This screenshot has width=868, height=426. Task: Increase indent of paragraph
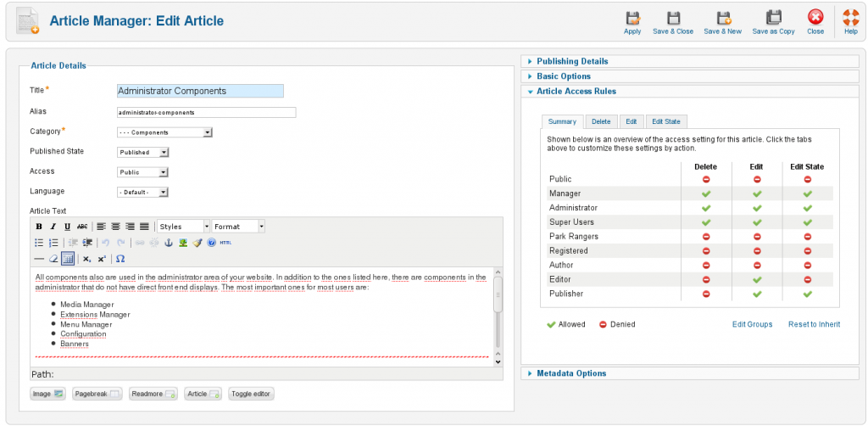coord(87,243)
